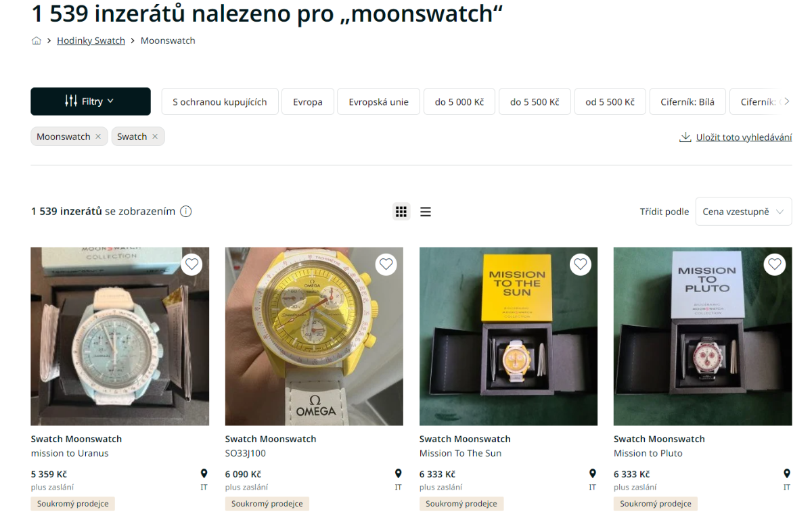Open the Cena vzestupně sort dropdown

coord(744,212)
